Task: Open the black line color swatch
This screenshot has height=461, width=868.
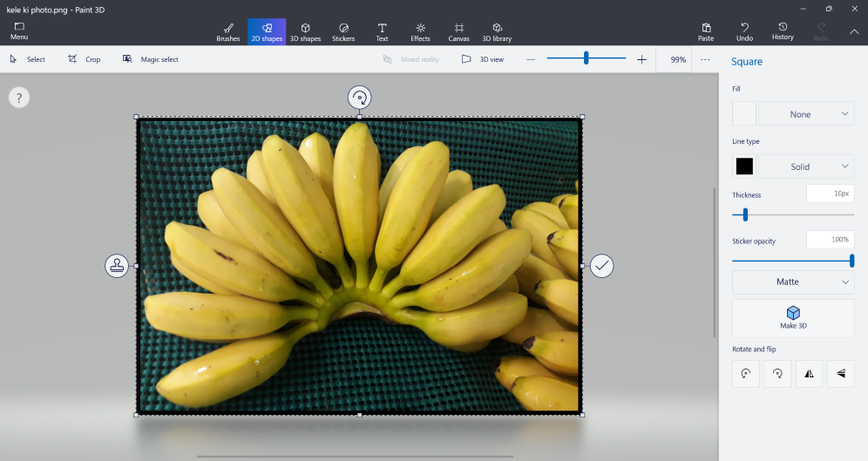Action: (744, 166)
